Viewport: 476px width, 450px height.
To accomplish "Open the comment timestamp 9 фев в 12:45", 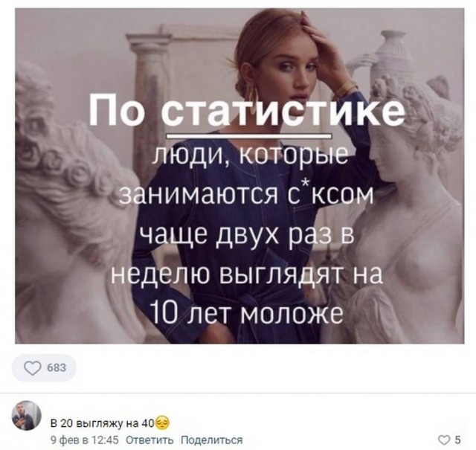I will 84,440.
